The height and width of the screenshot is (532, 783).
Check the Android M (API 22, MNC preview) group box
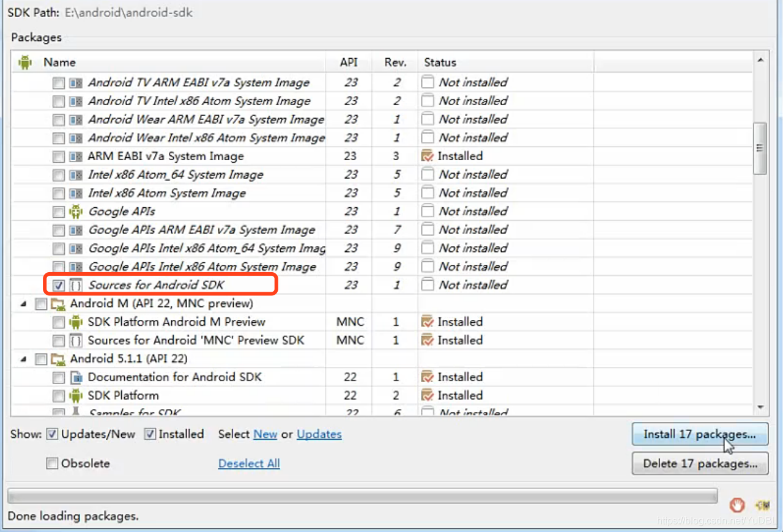(40, 304)
